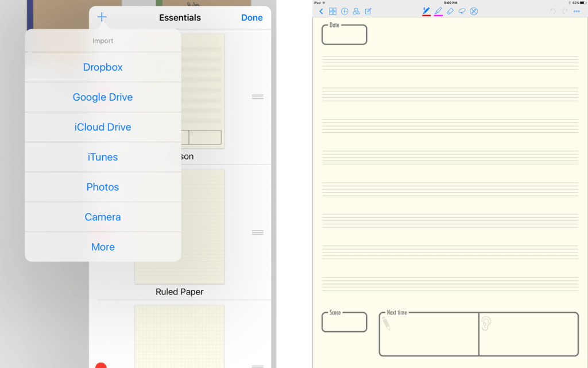Open the page thumbnails grid view
The width and height of the screenshot is (588, 368).
333,11
